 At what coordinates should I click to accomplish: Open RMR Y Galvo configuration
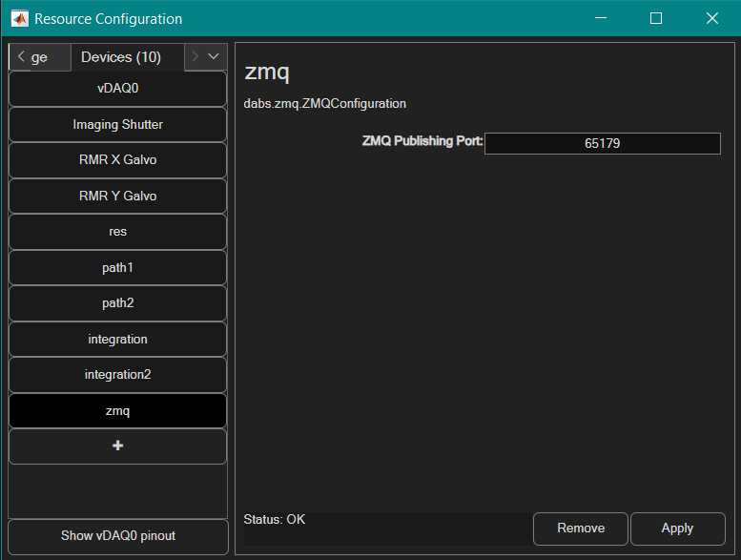point(117,197)
